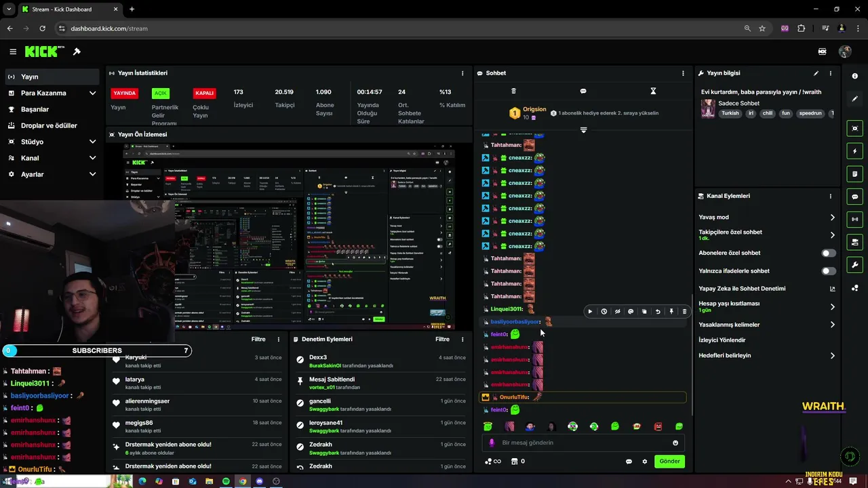Open Droplar ve ödüller page
The height and width of the screenshot is (488, 868).
52,125
